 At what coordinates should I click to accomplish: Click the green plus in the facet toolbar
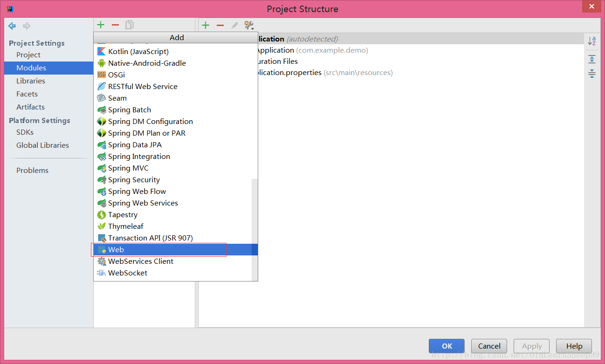[206, 25]
